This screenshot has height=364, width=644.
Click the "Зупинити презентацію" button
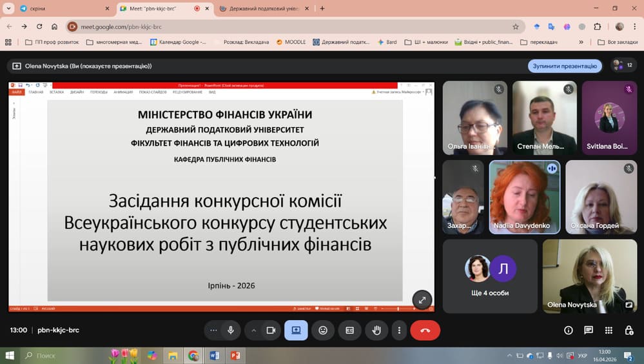[x=565, y=66]
